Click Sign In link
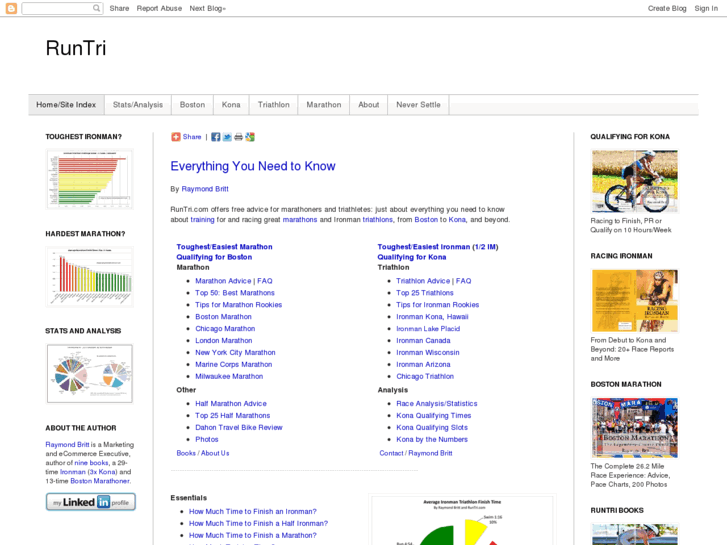The image size is (727, 545). pos(706,8)
